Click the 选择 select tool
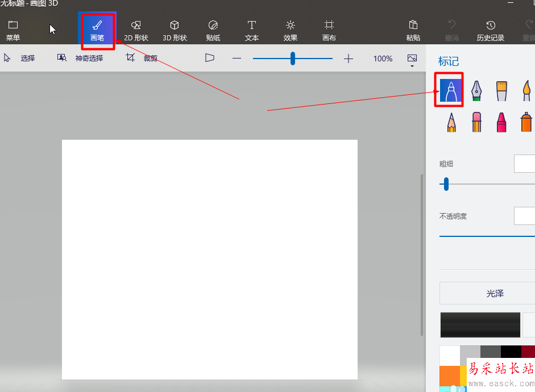The height and width of the screenshot is (392, 535). point(19,59)
